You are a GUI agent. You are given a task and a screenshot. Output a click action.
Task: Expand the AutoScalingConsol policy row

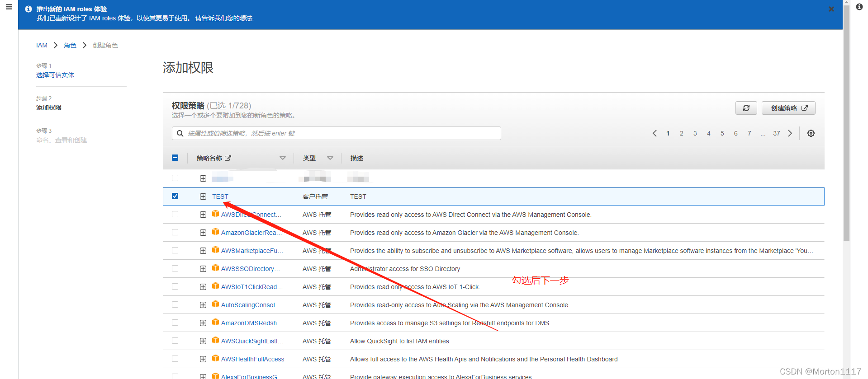(203, 305)
